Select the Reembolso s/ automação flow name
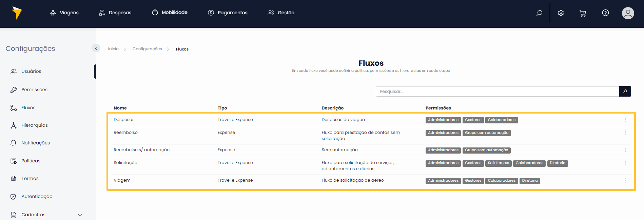The width and height of the screenshot is (644, 220). point(141,150)
